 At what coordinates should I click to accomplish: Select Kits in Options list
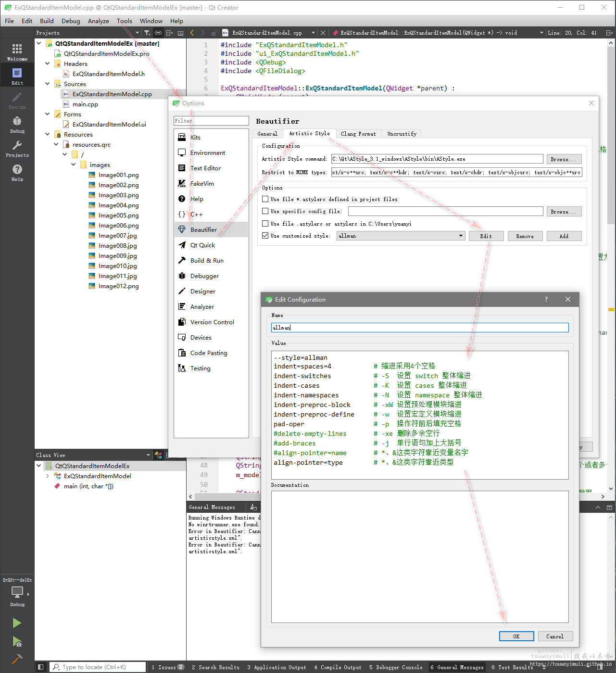coord(211,137)
